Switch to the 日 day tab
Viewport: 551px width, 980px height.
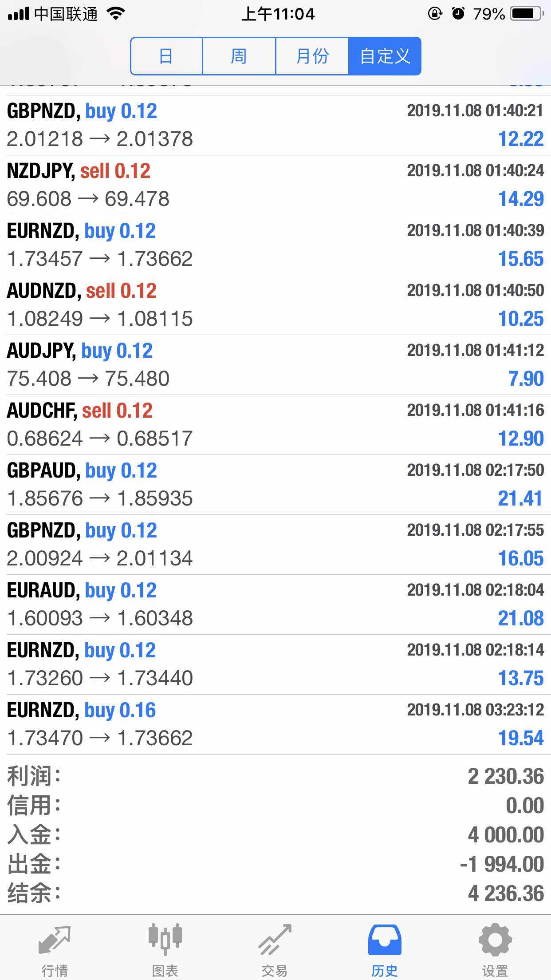coord(166,56)
